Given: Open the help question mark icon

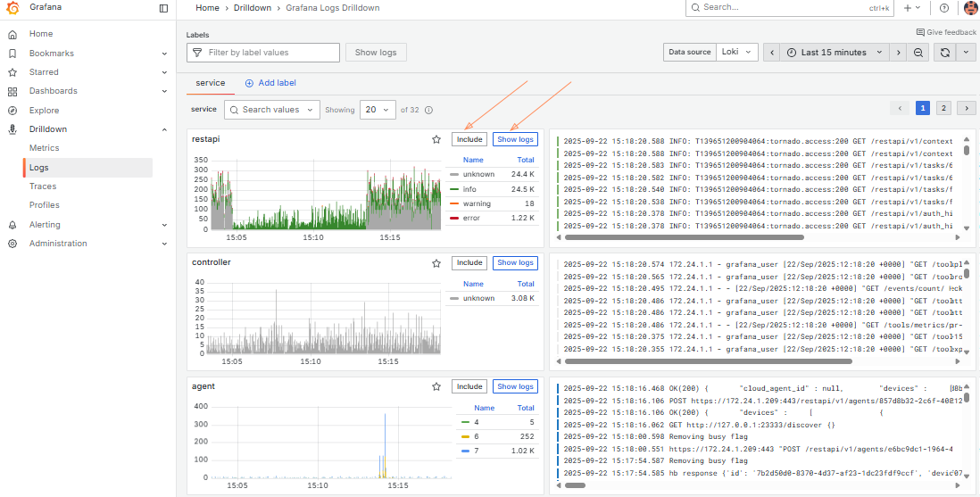Looking at the screenshot, I should tap(944, 8).
